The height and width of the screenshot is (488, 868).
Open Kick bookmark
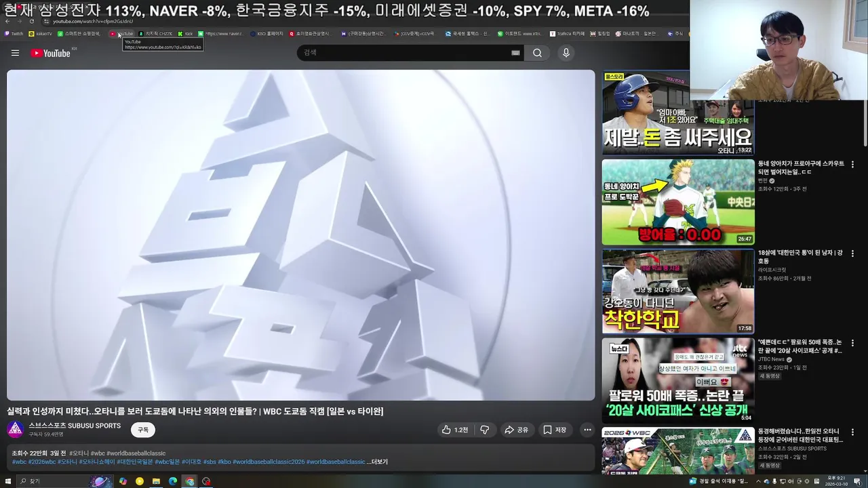[186, 33]
